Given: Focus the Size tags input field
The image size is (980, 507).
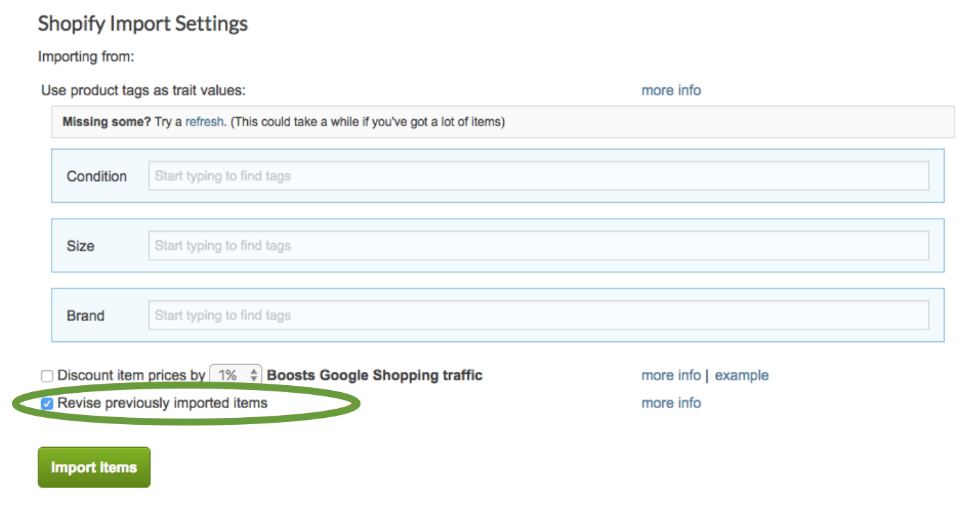Looking at the screenshot, I should (539, 245).
